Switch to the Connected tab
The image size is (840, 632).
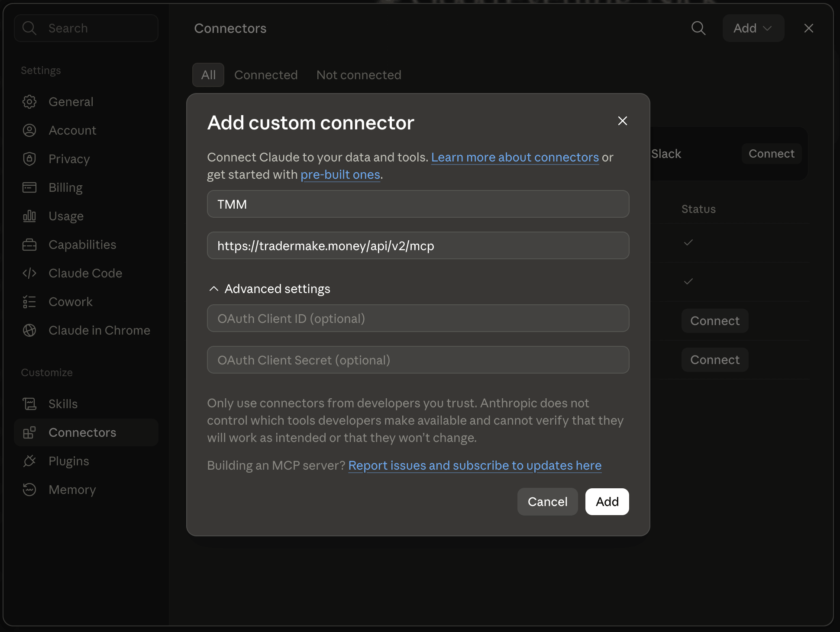(x=266, y=75)
